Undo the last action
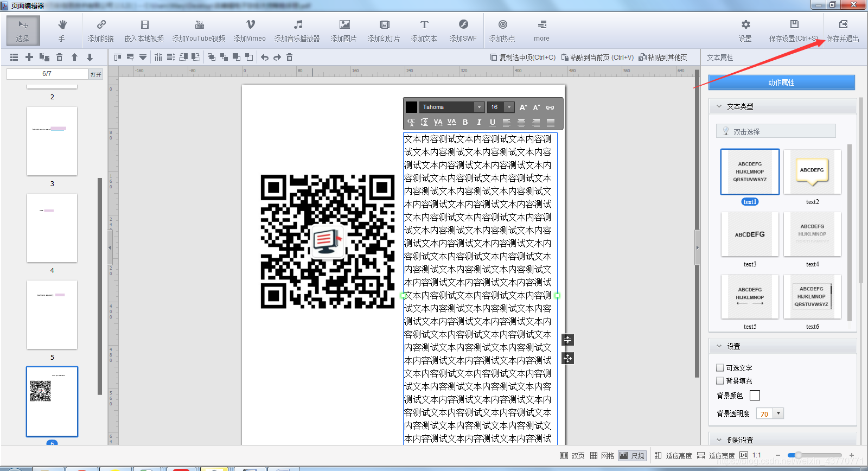Screen dimensions: 868x471 [x=265, y=57]
